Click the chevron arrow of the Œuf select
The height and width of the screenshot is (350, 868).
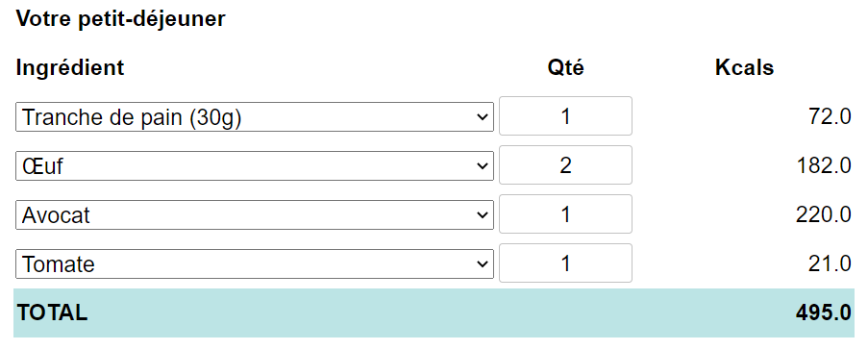point(483,166)
